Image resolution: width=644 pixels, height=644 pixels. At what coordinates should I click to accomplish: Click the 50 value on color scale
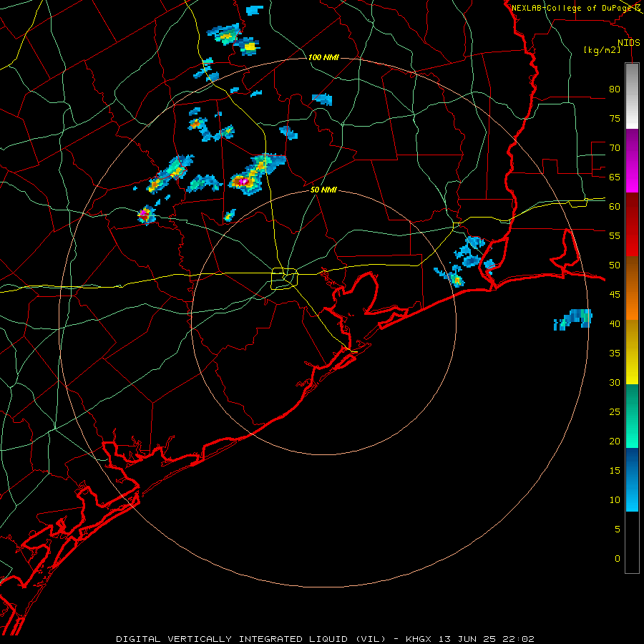[615, 265]
